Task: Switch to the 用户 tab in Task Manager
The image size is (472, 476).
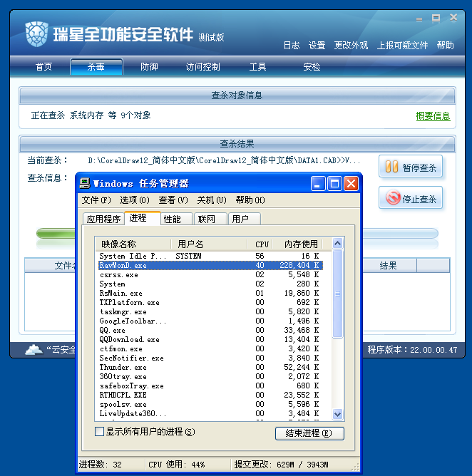Action: 245,219
